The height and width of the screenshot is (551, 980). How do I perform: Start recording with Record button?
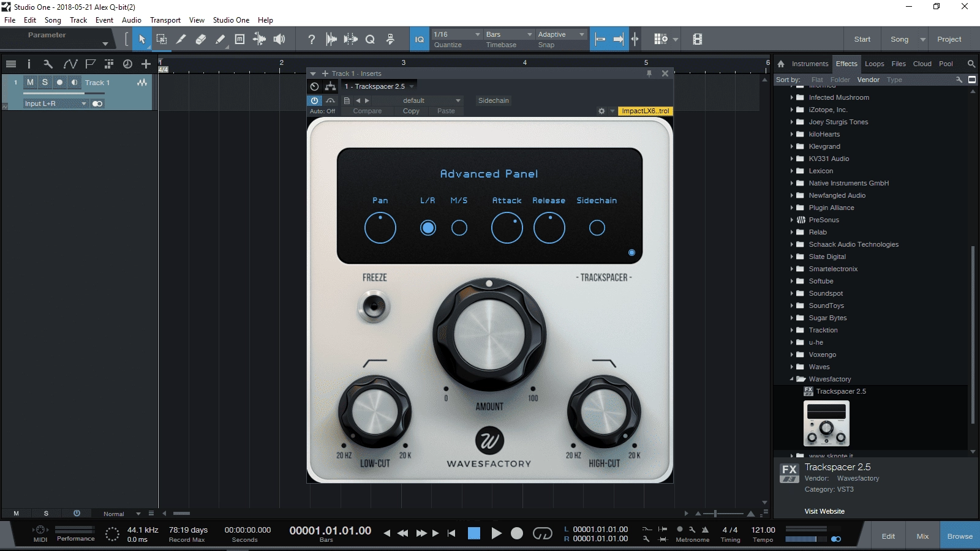[517, 533]
